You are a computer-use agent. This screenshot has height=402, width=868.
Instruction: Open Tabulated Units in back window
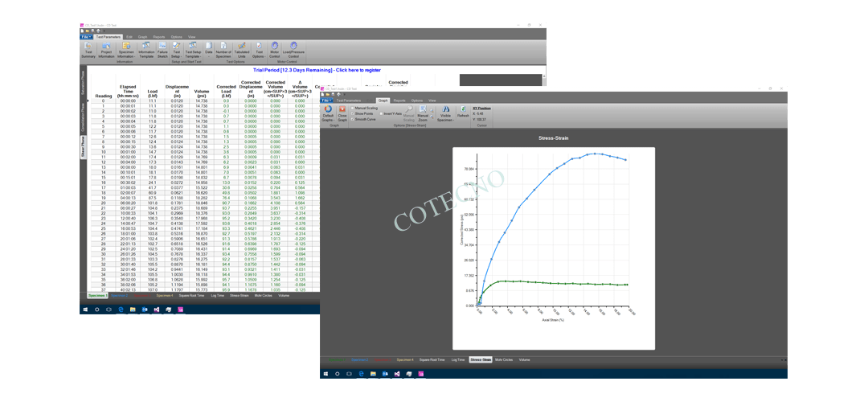point(241,50)
